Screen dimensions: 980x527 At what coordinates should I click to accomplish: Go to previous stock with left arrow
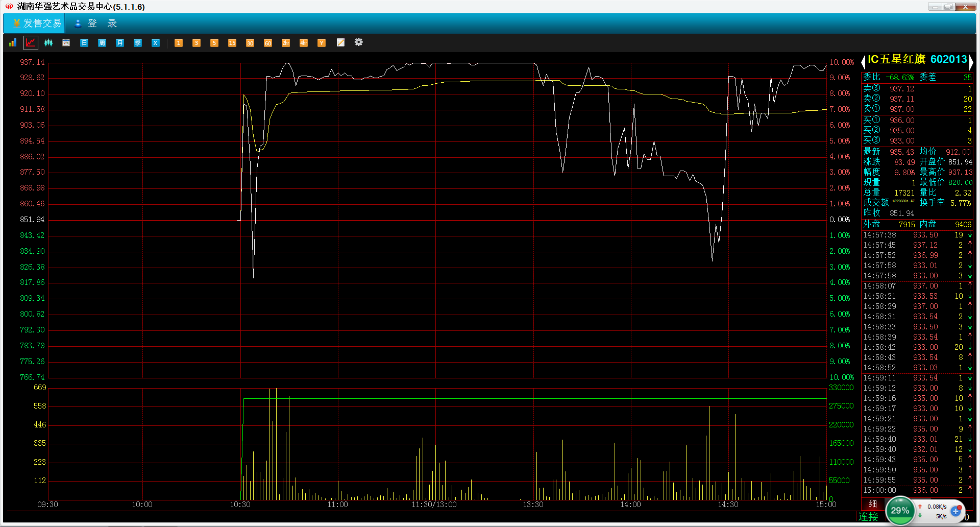pos(863,62)
